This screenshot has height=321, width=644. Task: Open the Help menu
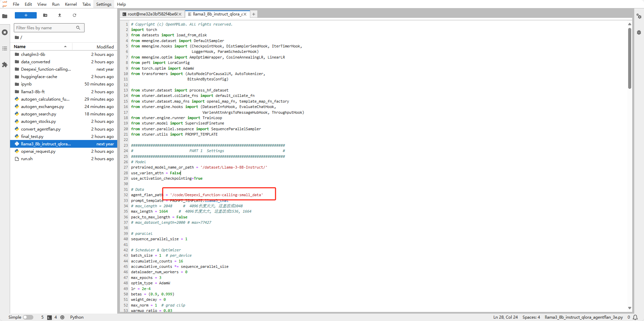[122, 4]
